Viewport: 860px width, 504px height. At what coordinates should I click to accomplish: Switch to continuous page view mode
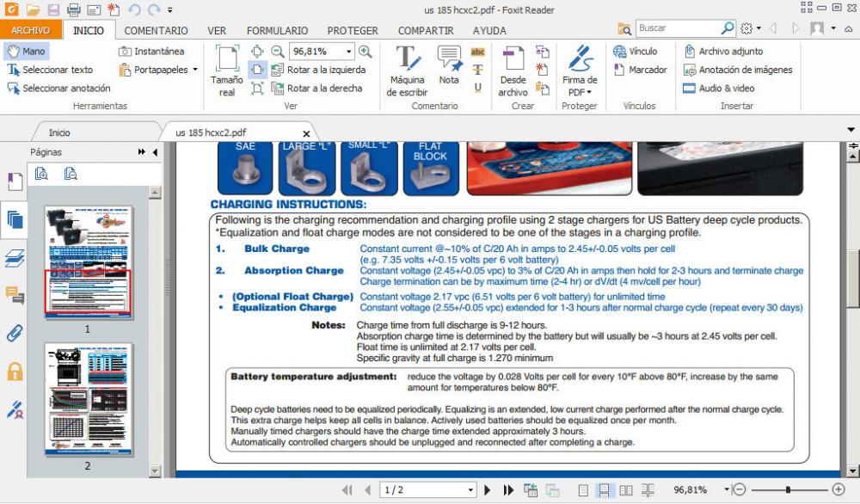tap(604, 489)
